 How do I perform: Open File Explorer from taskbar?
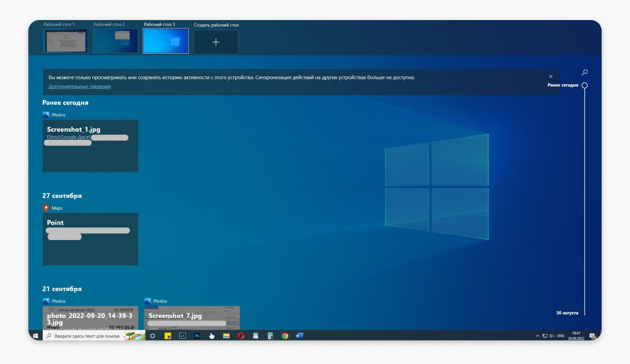[x=226, y=336]
